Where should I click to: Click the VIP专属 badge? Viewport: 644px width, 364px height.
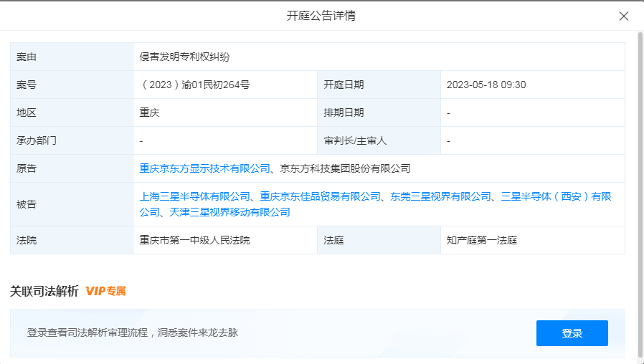(105, 292)
